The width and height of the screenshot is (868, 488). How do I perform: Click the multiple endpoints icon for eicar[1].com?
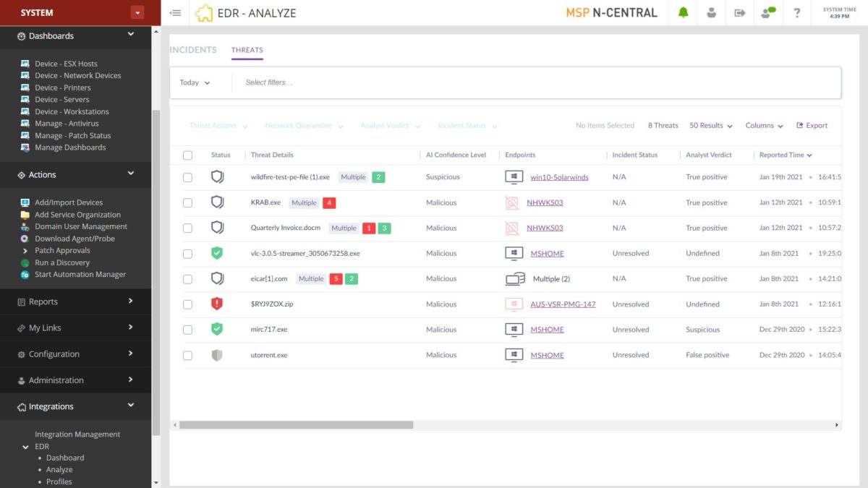pyautogui.click(x=515, y=278)
